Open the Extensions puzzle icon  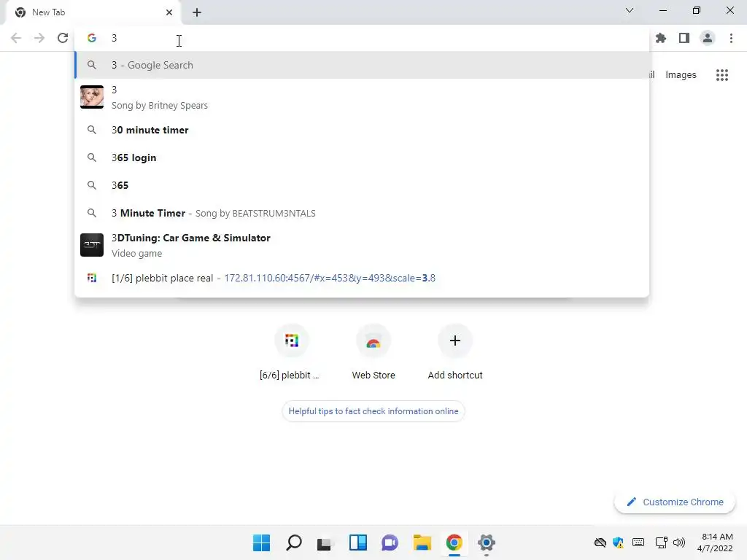(x=661, y=38)
